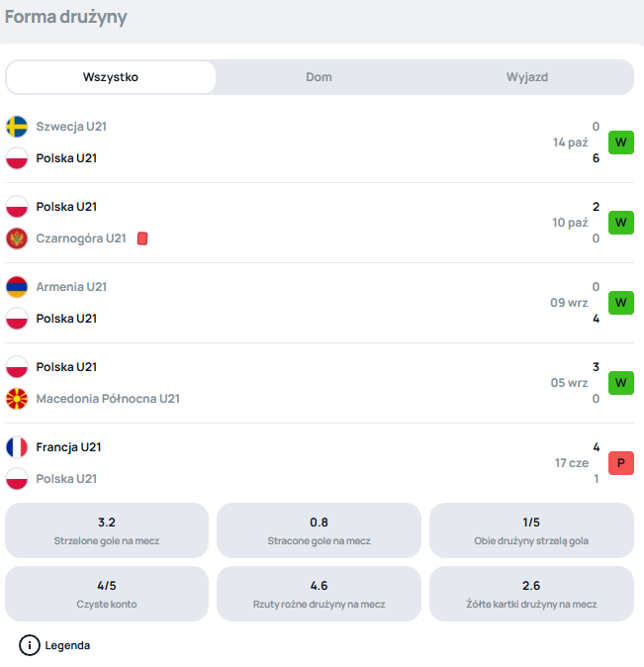Click the Czyste konto stat card
The height and width of the screenshot is (667, 644).
coord(107,594)
